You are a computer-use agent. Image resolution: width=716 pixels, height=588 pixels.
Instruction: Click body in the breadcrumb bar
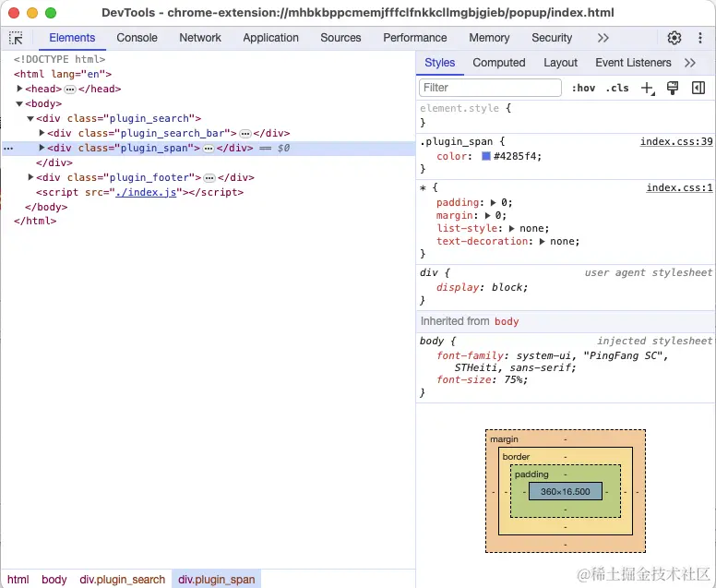click(x=54, y=580)
